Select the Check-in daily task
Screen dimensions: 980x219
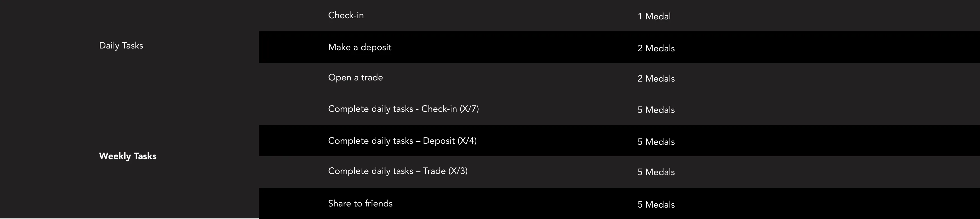[x=346, y=16]
